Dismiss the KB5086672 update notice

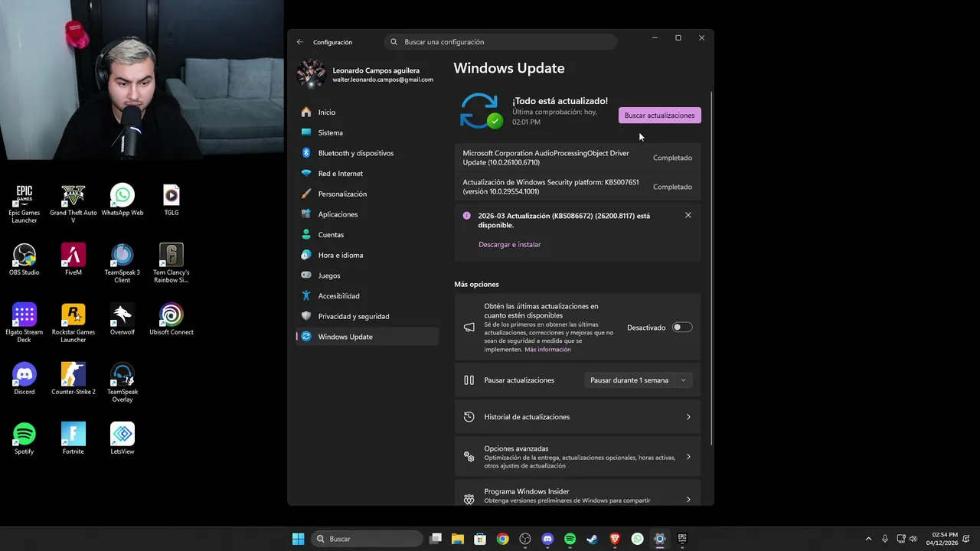point(688,216)
